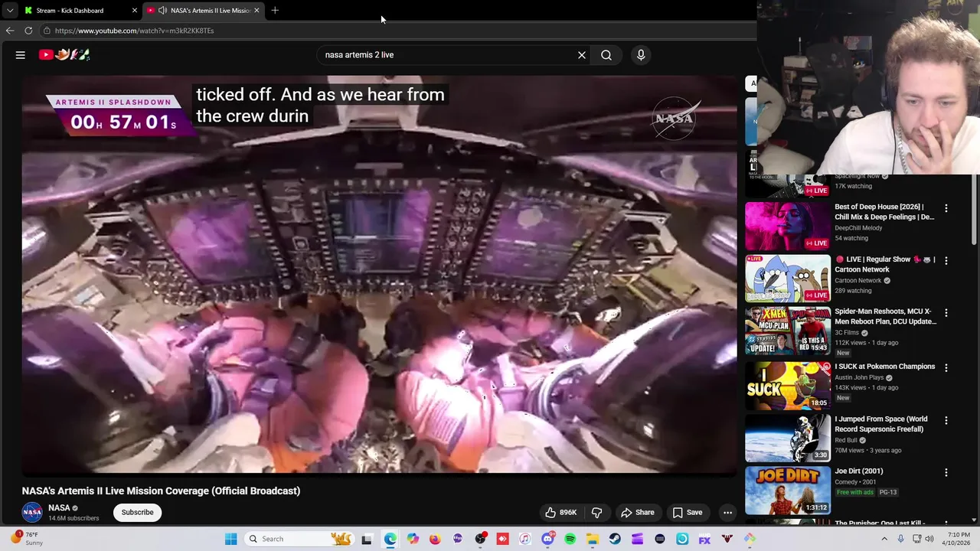This screenshot has height=551, width=980.
Task: Open options for Spider-Man Reshoots video
Action: tap(946, 313)
